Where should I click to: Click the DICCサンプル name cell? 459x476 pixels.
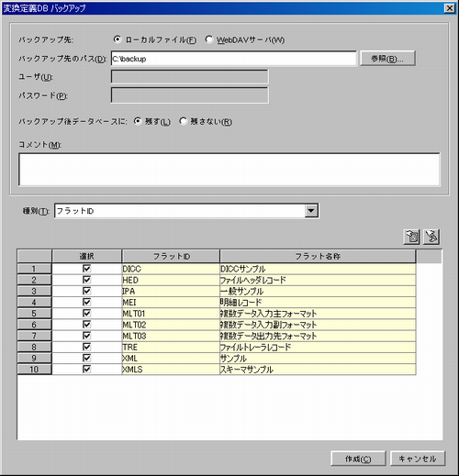tap(318, 269)
